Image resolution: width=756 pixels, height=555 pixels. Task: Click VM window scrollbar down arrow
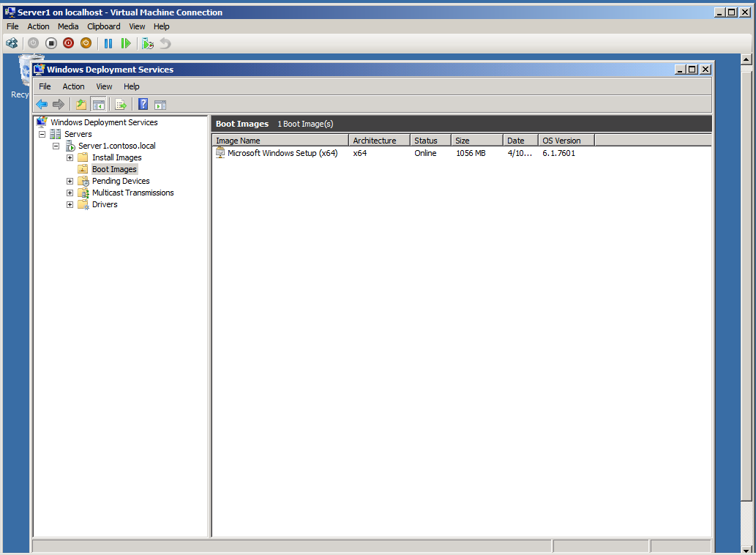(746, 550)
